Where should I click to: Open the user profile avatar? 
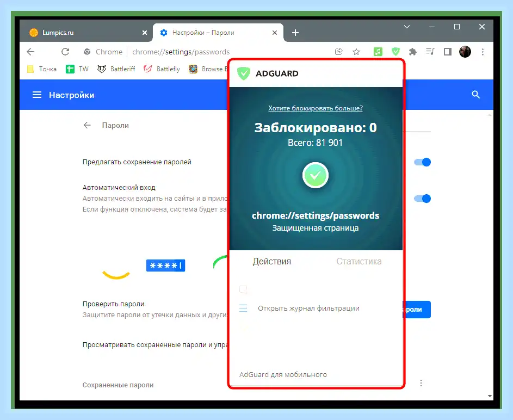click(x=465, y=52)
